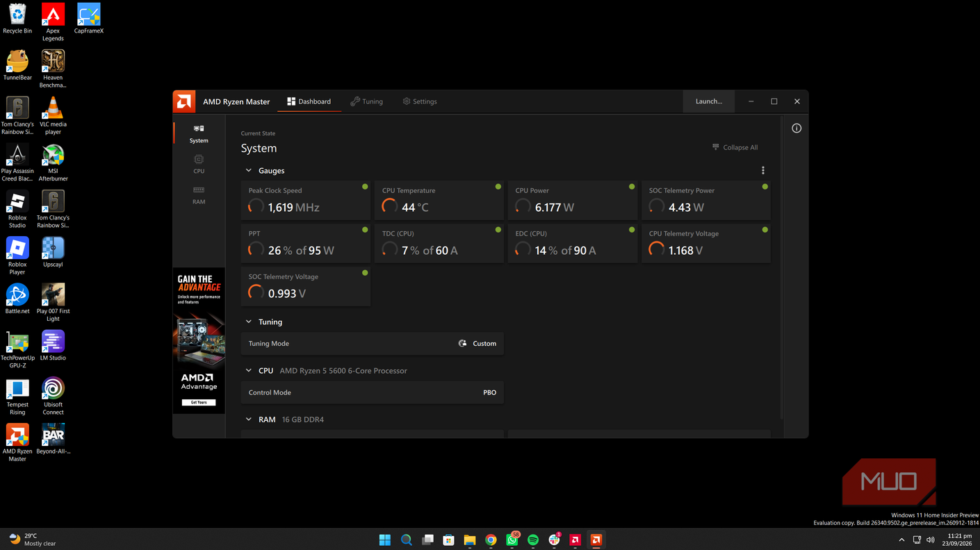Viewport: 980px width, 550px height.
Task: Open the AMD Ryzen Master desktop shortcut
Action: (17, 443)
